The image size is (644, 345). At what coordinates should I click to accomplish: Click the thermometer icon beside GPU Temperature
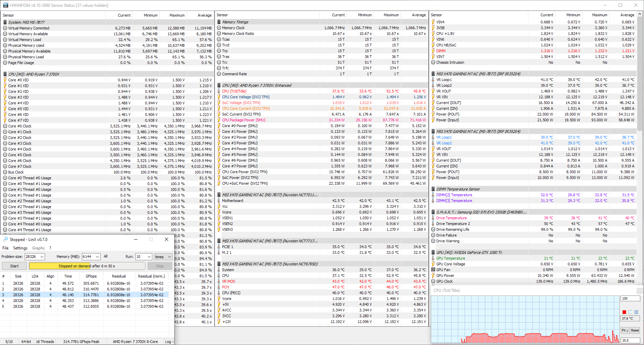click(433, 258)
